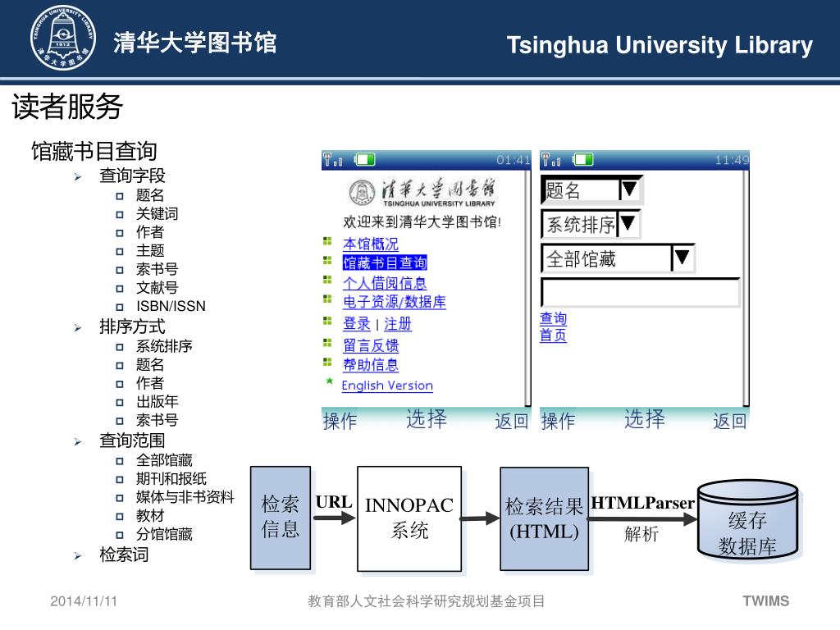The image size is (840, 630).
Task: Click the 主题 list item
Action: click(x=150, y=251)
